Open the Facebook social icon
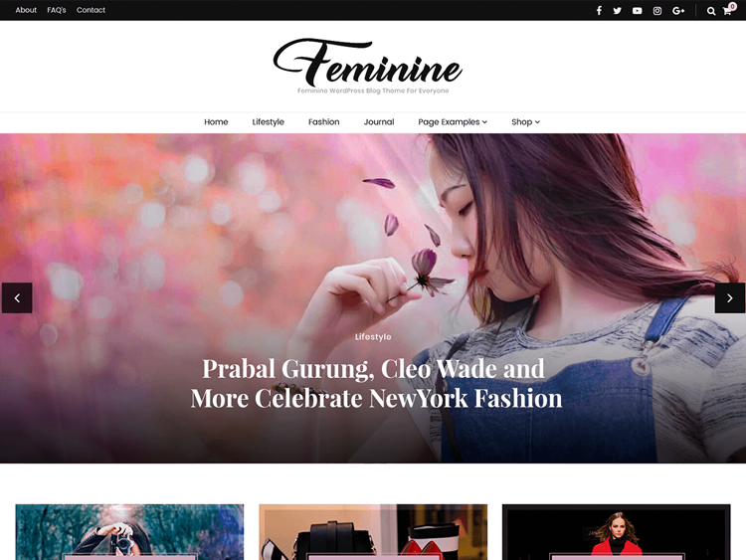Viewport: 746px width, 560px height. pos(599,11)
